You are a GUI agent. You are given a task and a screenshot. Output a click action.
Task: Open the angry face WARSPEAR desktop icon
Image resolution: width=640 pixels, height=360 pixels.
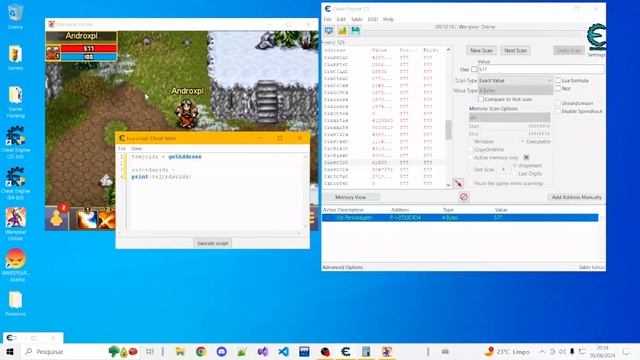click(16, 265)
